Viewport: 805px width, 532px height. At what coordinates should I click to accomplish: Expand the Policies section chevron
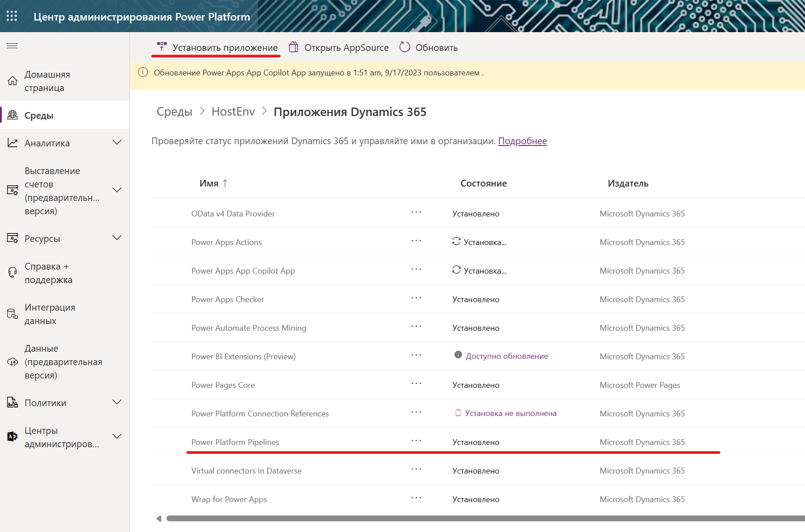117,403
